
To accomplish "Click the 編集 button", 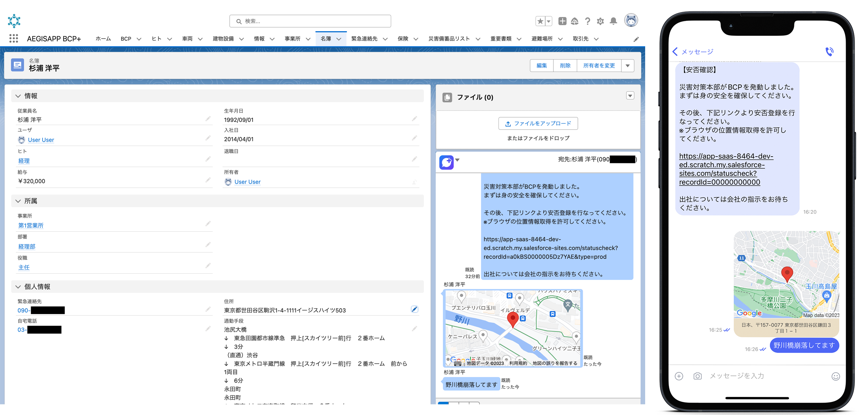I will [x=541, y=66].
